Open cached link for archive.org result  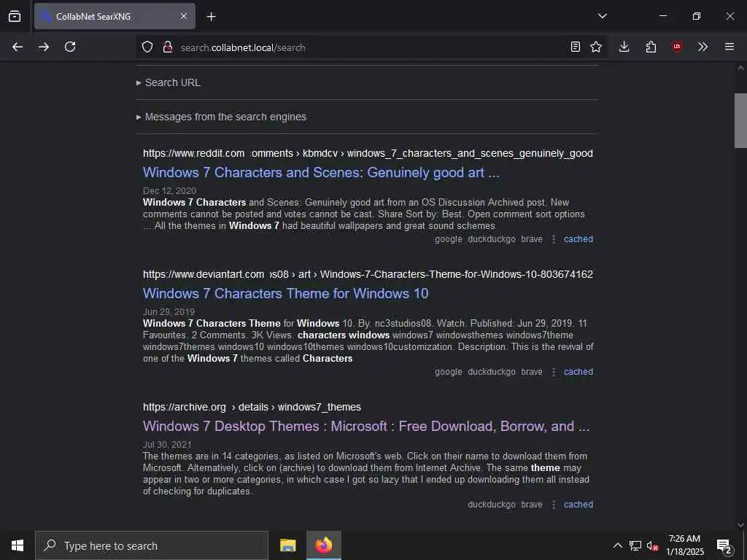pyautogui.click(x=578, y=505)
